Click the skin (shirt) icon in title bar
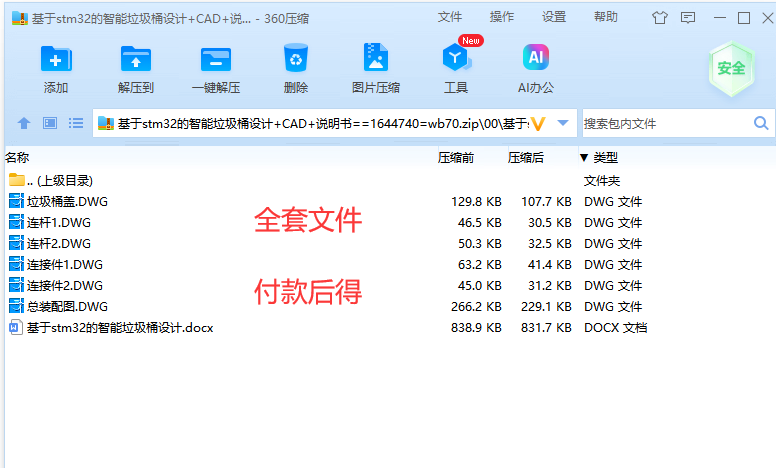Screen dimensions: 776x468 (x=659, y=18)
